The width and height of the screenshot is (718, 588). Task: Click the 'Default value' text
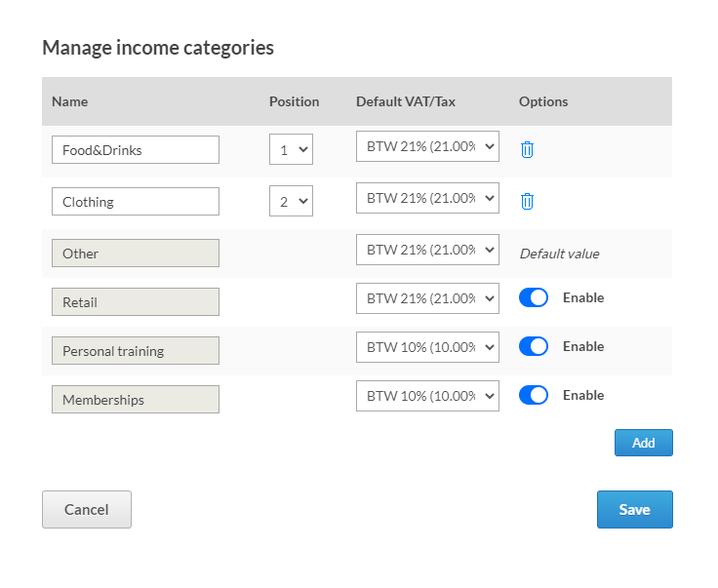click(559, 254)
